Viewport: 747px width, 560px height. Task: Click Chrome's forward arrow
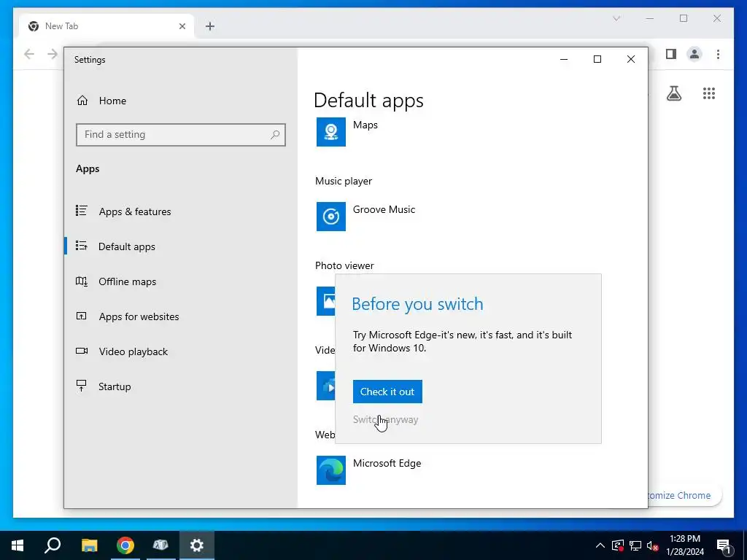53,54
